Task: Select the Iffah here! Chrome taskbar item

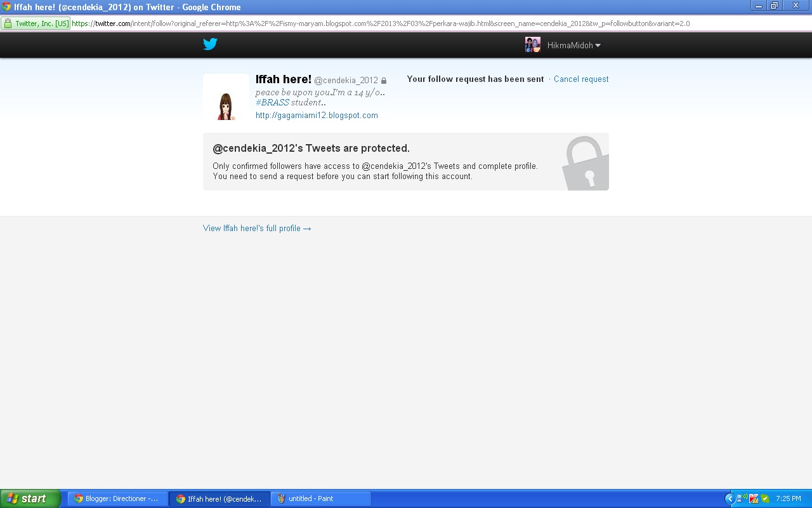Action: [219, 498]
